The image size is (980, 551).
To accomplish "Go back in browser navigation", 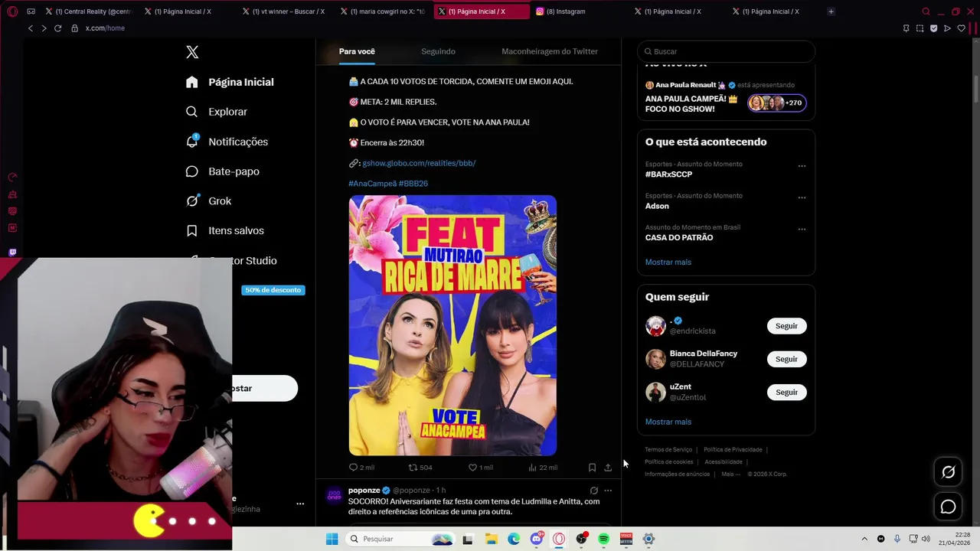I will pos(31,28).
